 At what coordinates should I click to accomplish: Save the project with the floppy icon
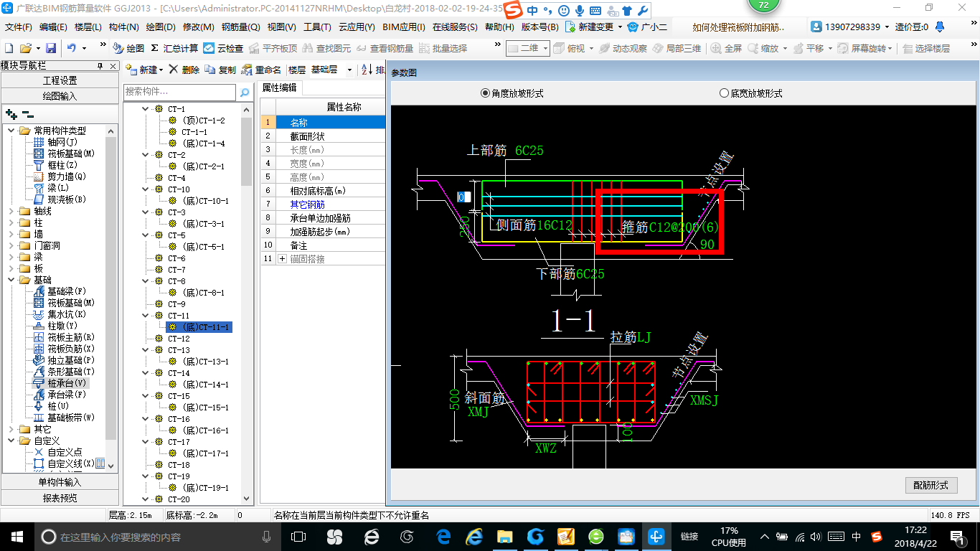51,48
